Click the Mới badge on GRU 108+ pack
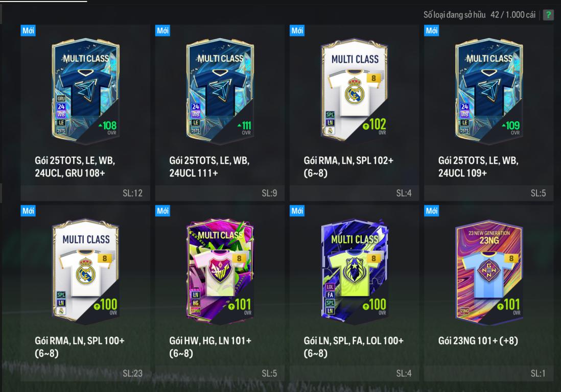This screenshot has height=392, width=561. coord(28,31)
